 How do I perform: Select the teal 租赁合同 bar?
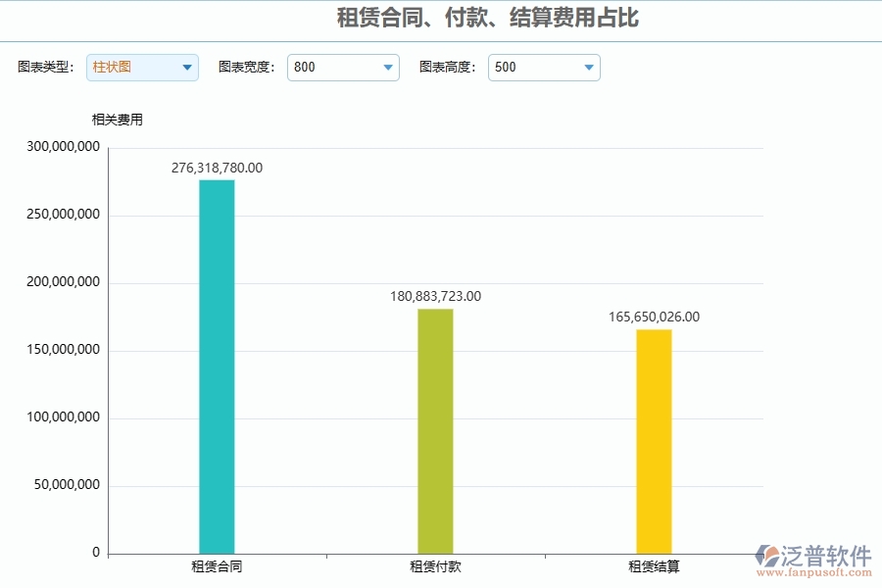[216, 363]
